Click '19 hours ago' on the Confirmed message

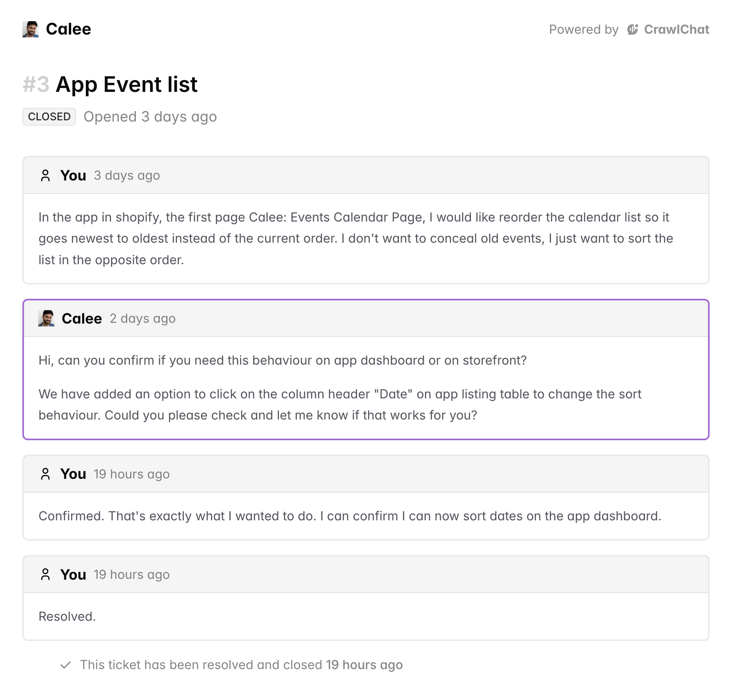tap(131, 474)
